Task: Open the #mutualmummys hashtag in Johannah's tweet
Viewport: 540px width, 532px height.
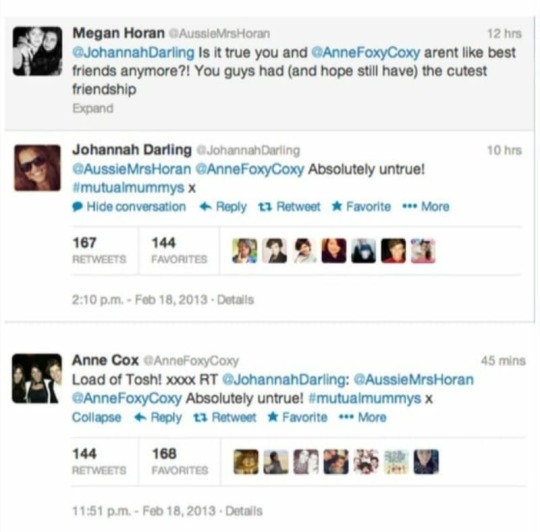Action: click(x=128, y=188)
